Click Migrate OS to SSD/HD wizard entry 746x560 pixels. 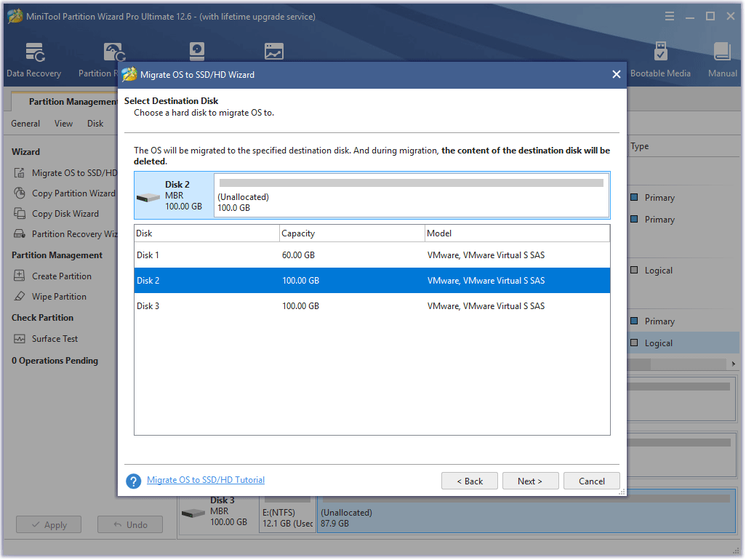(75, 172)
